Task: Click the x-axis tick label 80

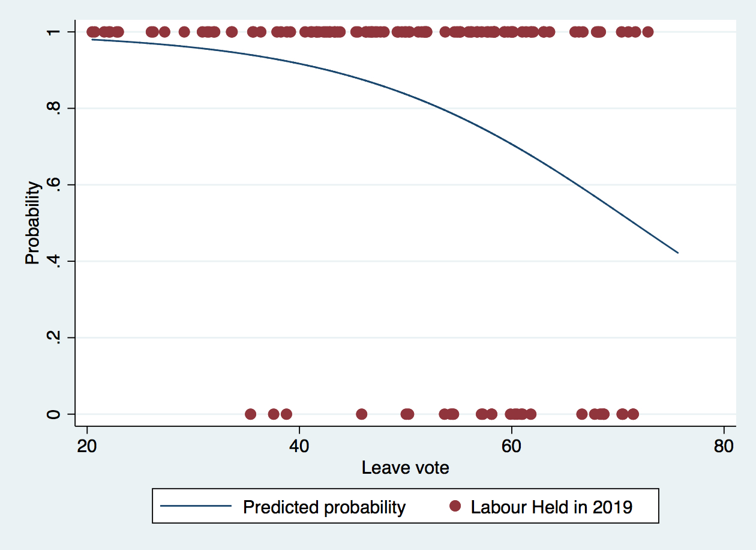Action: point(724,447)
